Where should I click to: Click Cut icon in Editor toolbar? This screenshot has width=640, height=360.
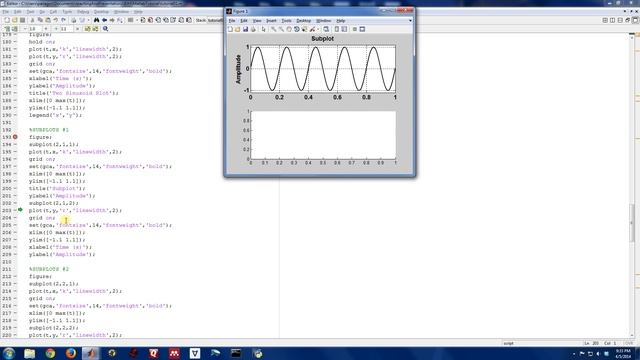tap(32, 20)
